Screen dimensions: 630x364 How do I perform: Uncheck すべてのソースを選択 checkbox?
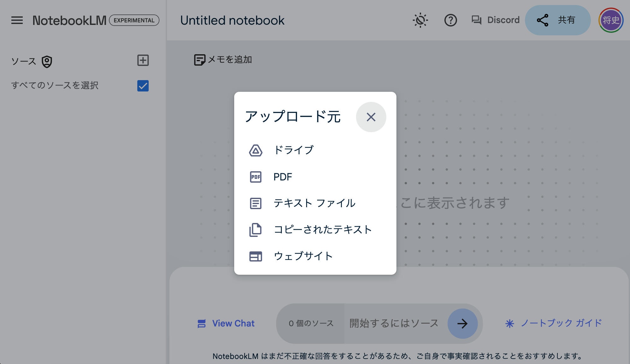point(143,86)
